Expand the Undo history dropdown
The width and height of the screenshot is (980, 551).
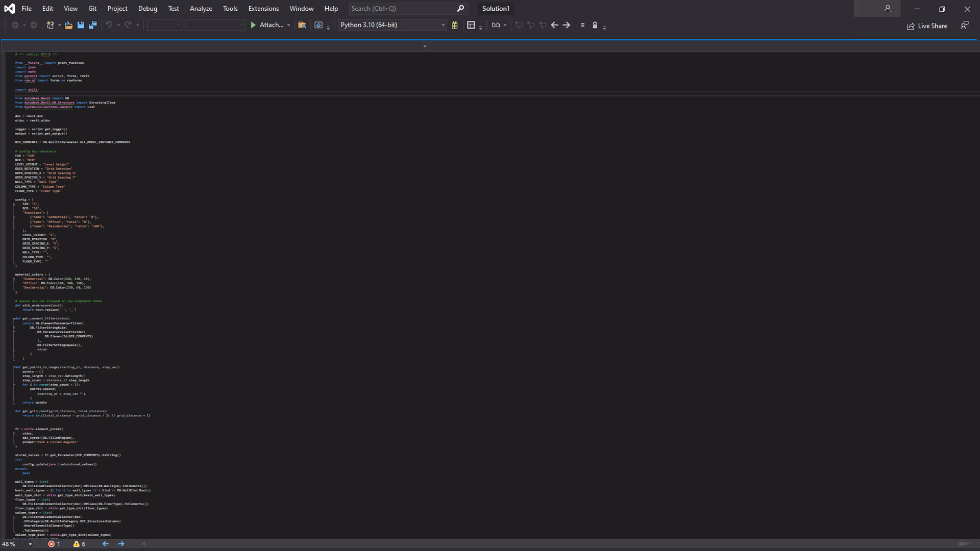click(x=119, y=25)
